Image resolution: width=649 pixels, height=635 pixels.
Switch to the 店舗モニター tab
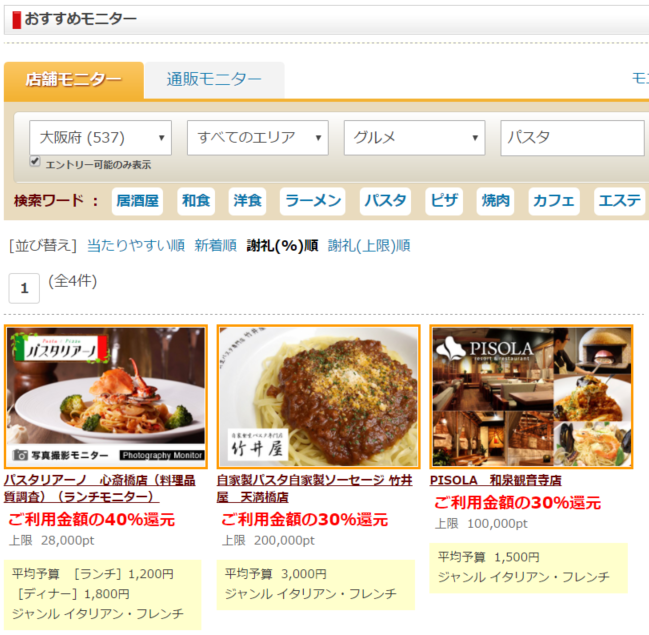(74, 80)
